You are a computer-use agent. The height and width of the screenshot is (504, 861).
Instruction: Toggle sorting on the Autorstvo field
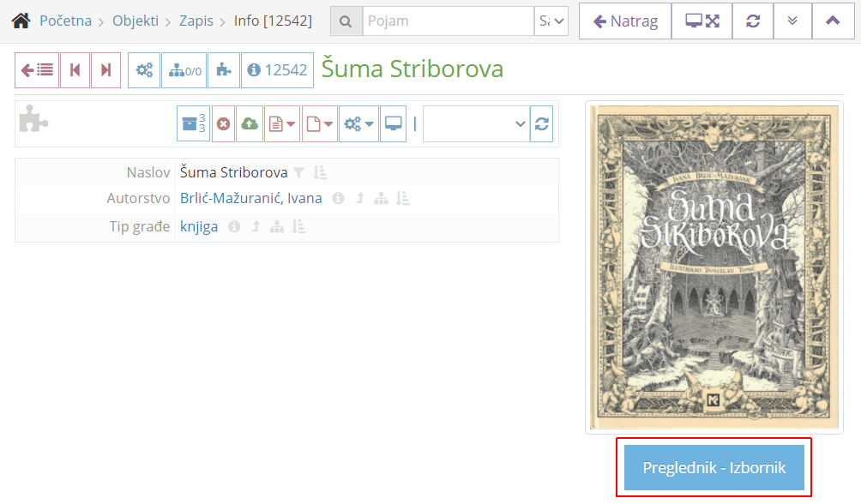click(404, 197)
